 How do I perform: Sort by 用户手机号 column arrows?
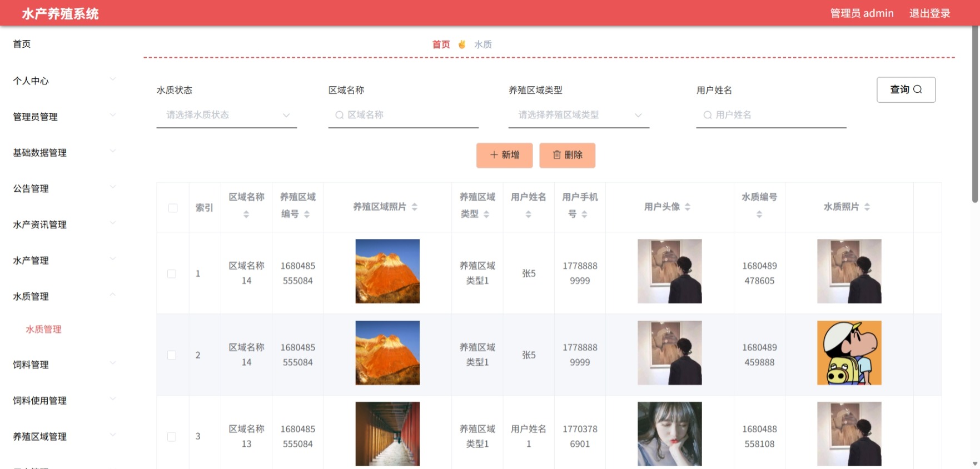(x=584, y=214)
